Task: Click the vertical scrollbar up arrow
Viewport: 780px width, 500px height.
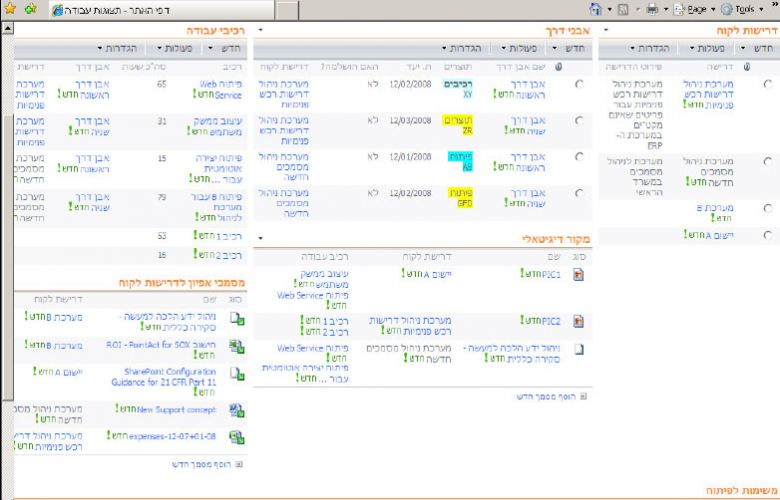Action: [x=7, y=28]
